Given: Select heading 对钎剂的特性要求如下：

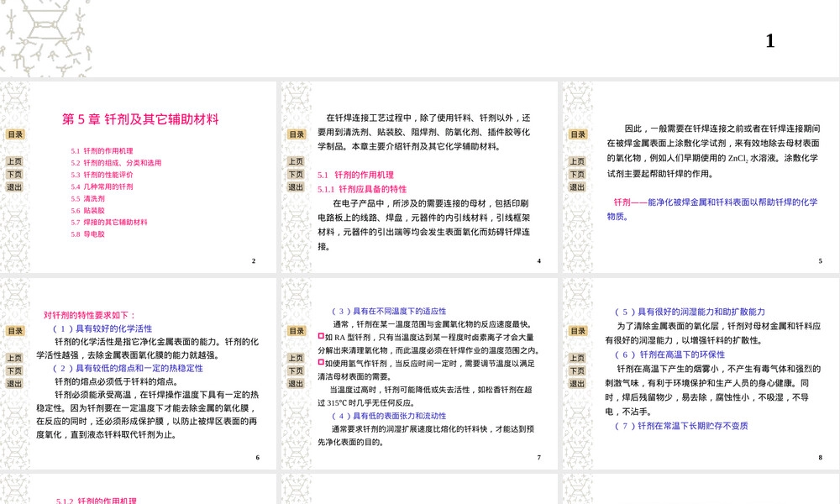Looking at the screenshot, I should coord(90,315).
